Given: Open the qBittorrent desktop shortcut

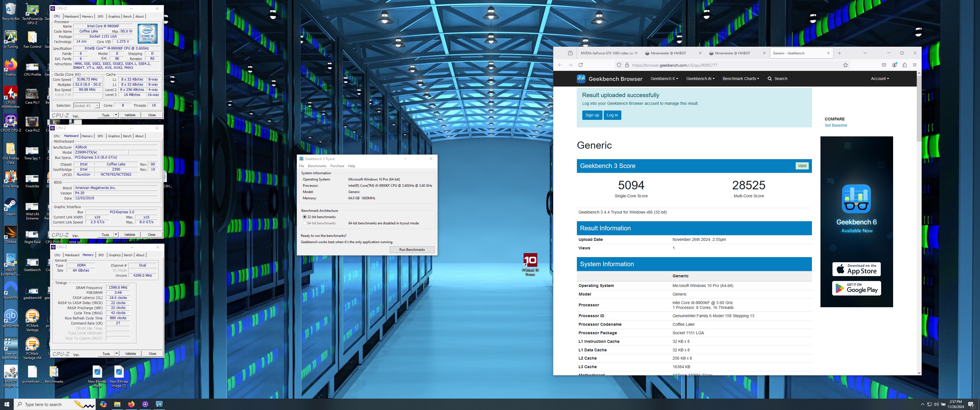Looking at the screenshot, I should pyautogui.click(x=11, y=319).
